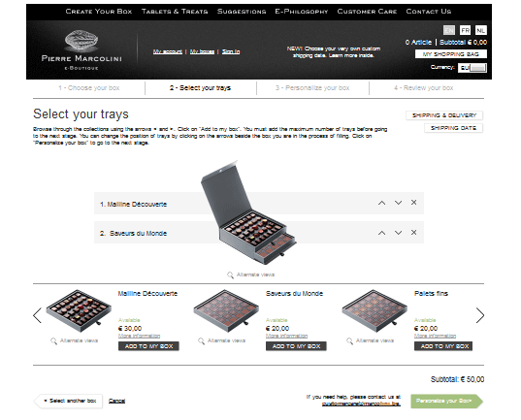Viewport: 521px width, 420px height.
Task: Move Saveurs du Monde tray down
Action: [398, 233]
